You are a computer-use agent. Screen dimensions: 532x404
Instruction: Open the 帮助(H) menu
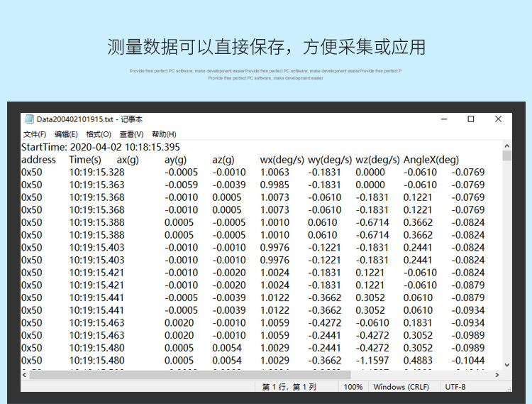164,134
